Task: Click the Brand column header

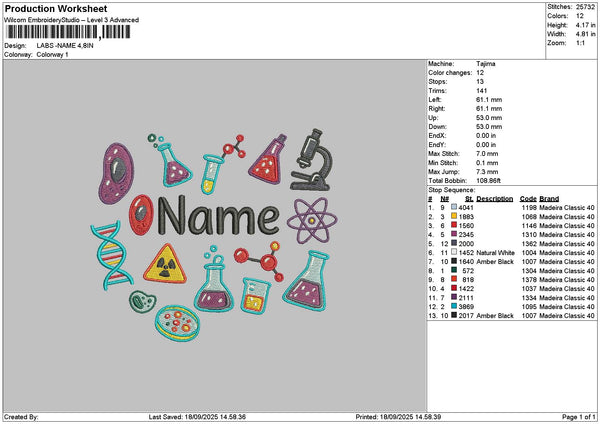Action: [551, 198]
